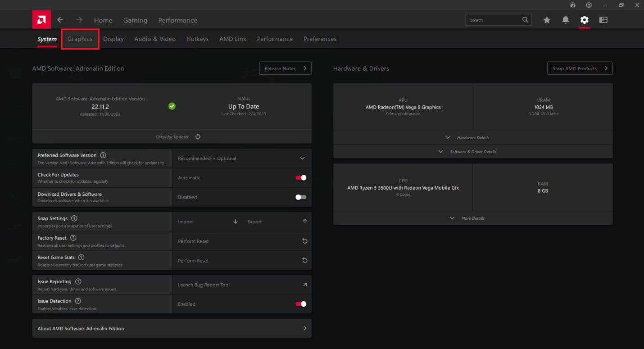Click the Up To Date status text
This screenshot has width=644, height=349.
point(244,106)
